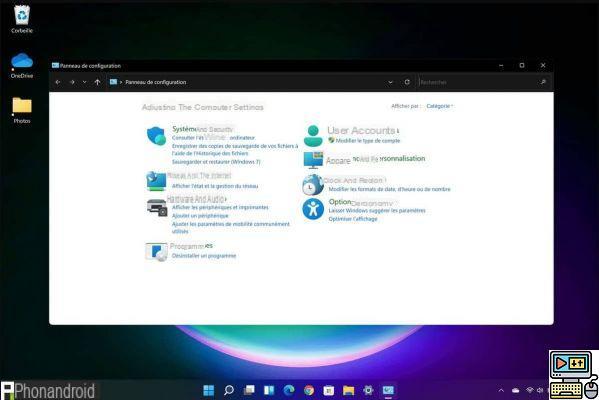
Task: Click Enregistrer des copies de sauvegarde link
Action: 235,150
